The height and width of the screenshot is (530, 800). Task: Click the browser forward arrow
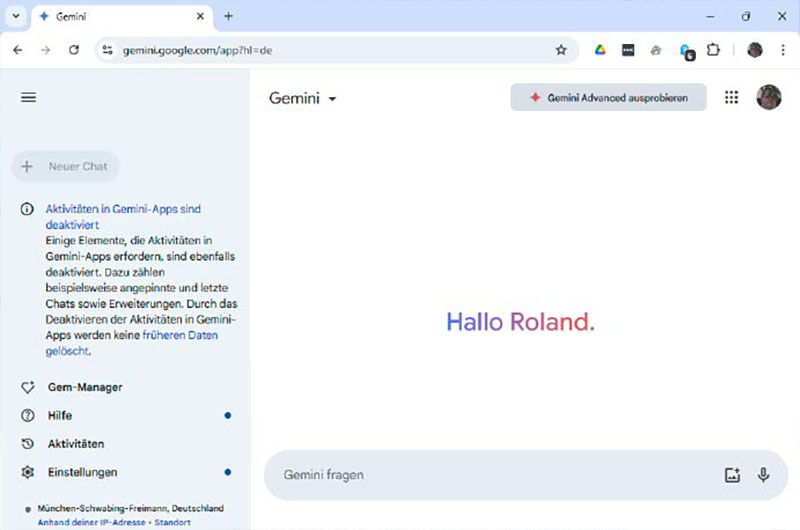click(x=45, y=50)
